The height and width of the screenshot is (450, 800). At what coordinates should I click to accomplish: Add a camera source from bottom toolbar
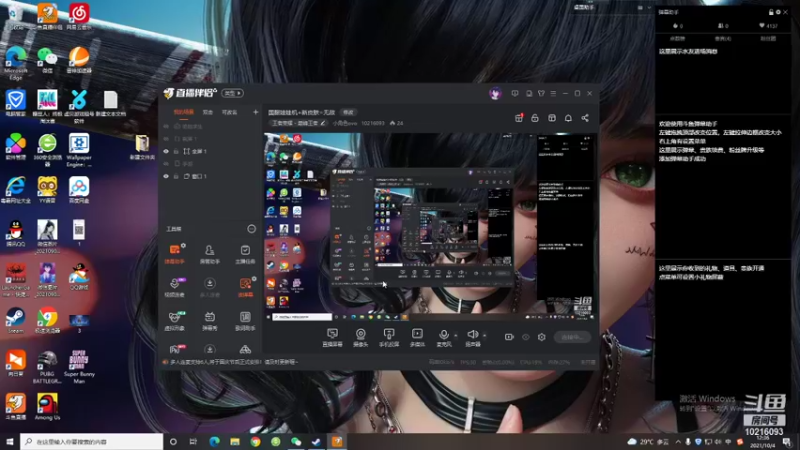(360, 337)
